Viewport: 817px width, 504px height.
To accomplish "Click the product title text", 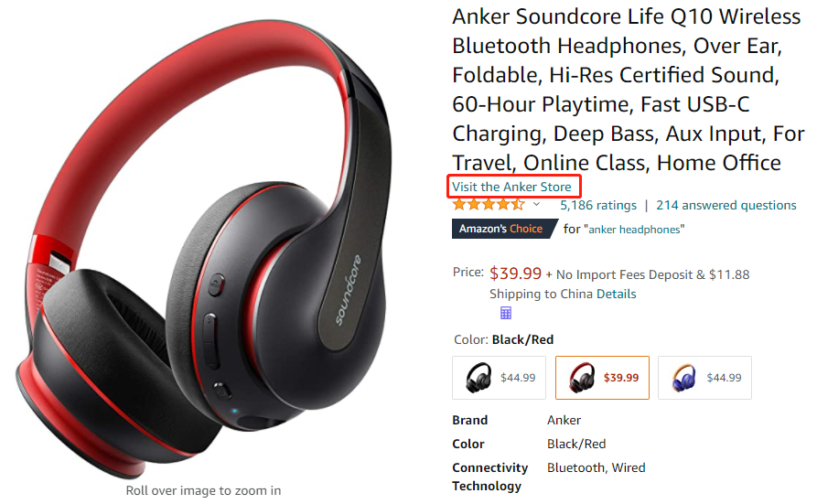I will [x=628, y=90].
